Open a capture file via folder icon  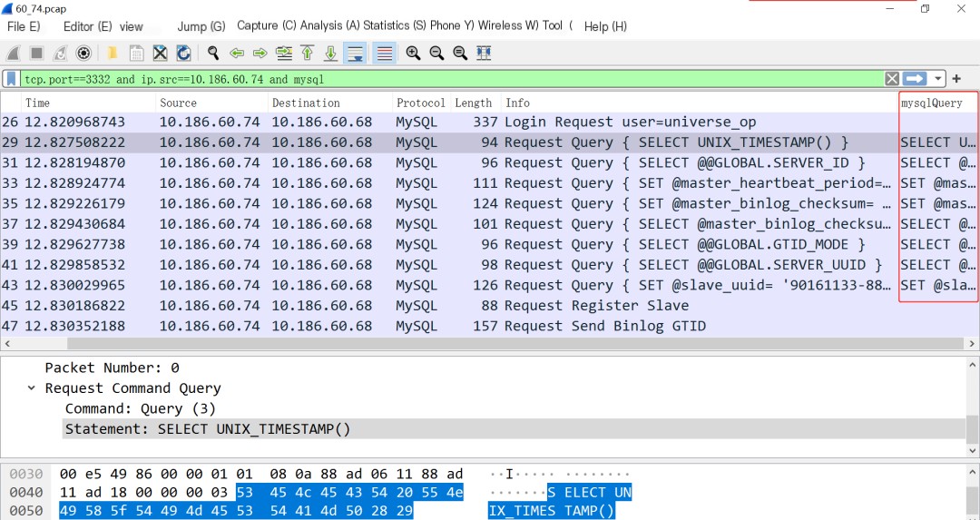pos(113,54)
